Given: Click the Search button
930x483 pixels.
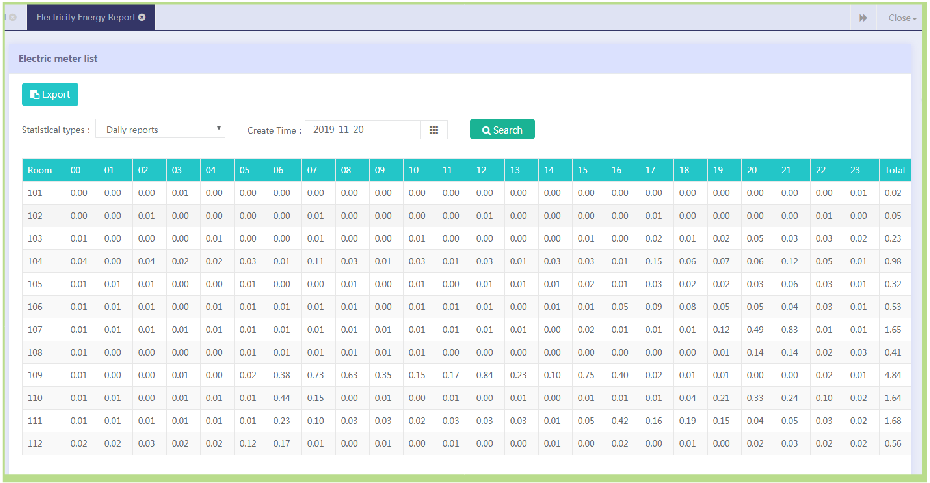Looking at the screenshot, I should click(x=502, y=130).
